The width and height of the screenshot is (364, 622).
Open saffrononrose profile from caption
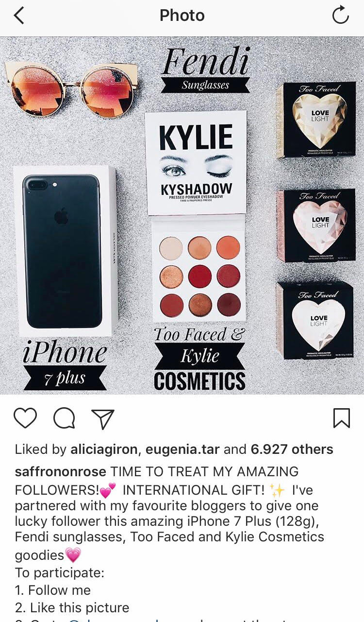point(61,471)
